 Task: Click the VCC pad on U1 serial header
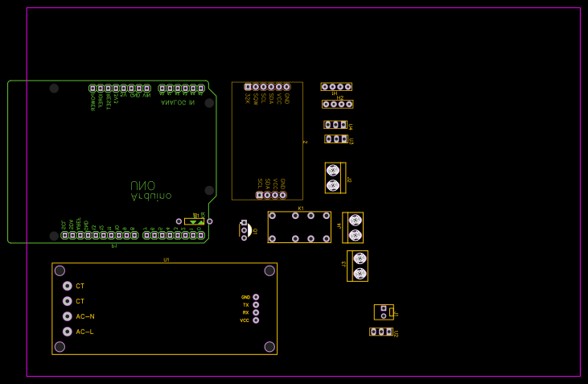[x=256, y=320]
